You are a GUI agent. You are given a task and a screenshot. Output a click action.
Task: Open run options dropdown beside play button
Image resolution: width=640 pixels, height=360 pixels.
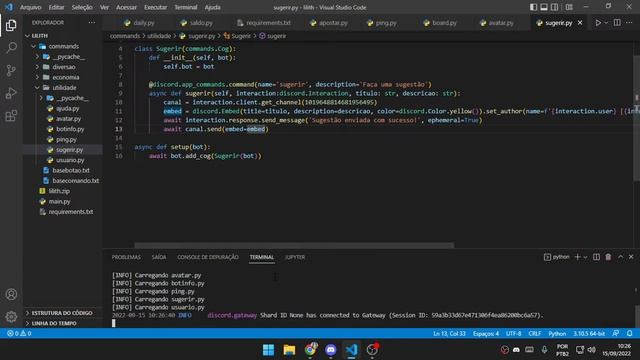(606, 23)
